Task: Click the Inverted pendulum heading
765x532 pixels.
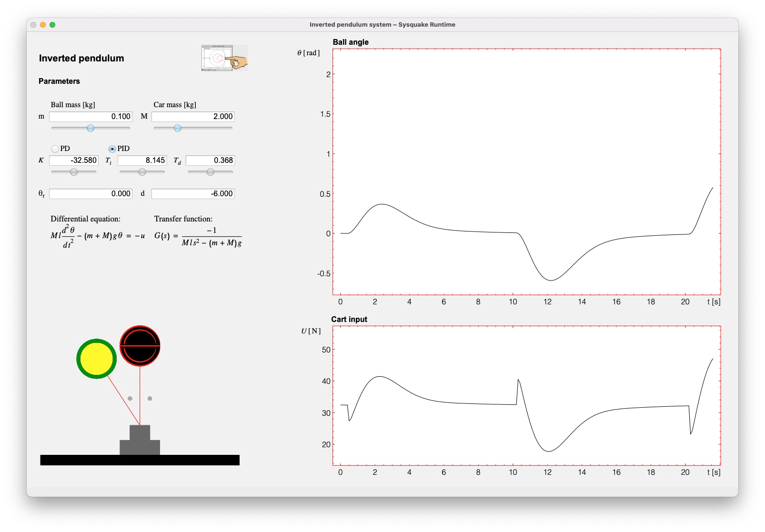Action: click(81, 58)
